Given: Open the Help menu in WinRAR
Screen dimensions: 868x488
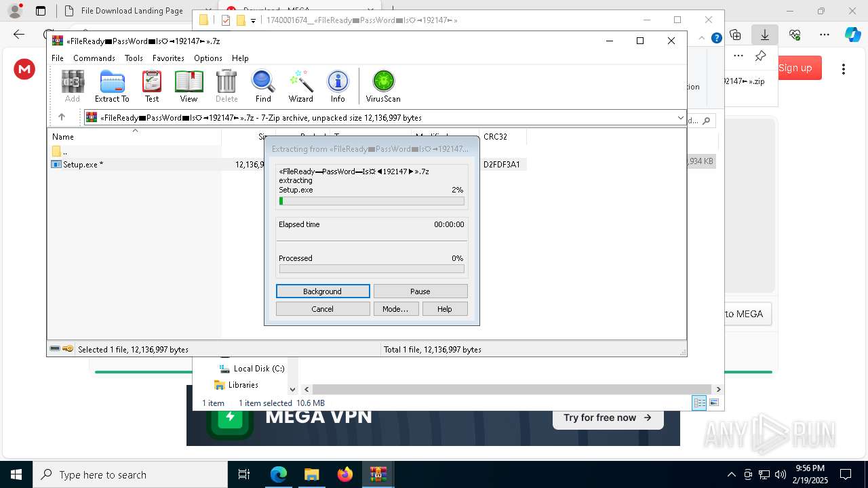Looking at the screenshot, I should point(240,58).
